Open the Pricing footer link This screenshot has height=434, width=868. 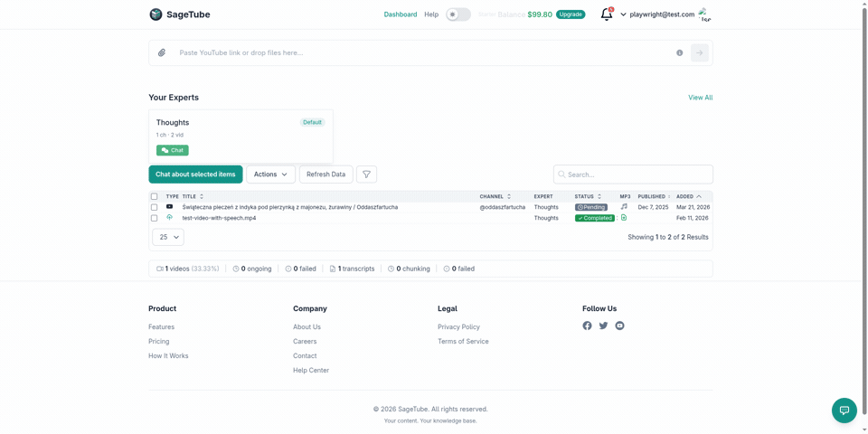[x=159, y=342]
